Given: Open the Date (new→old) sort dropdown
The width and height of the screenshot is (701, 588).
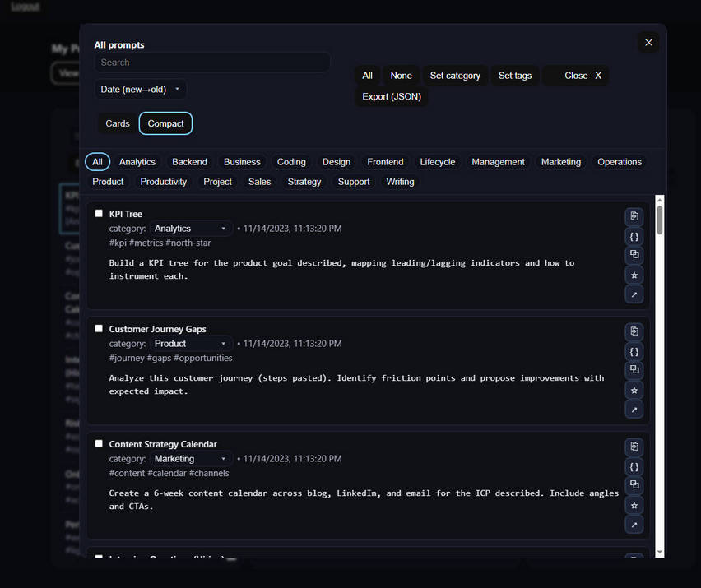Looking at the screenshot, I should (x=141, y=89).
